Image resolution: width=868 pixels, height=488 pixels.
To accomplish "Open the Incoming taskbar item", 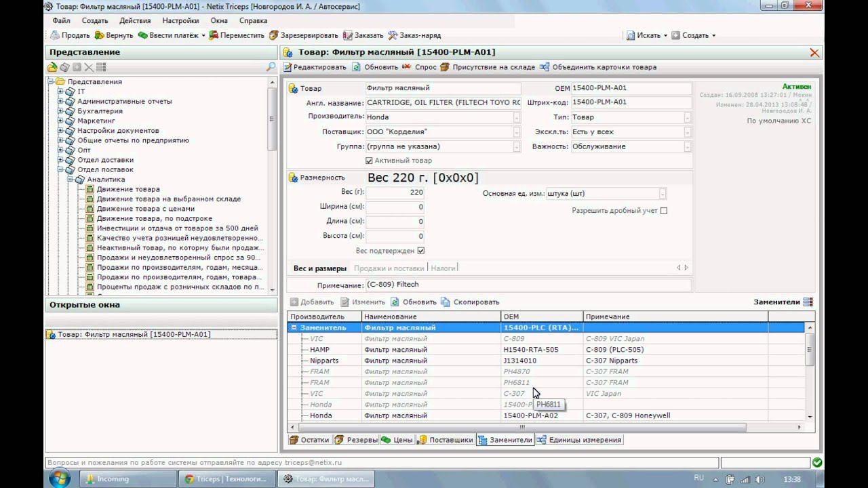I will point(129,479).
